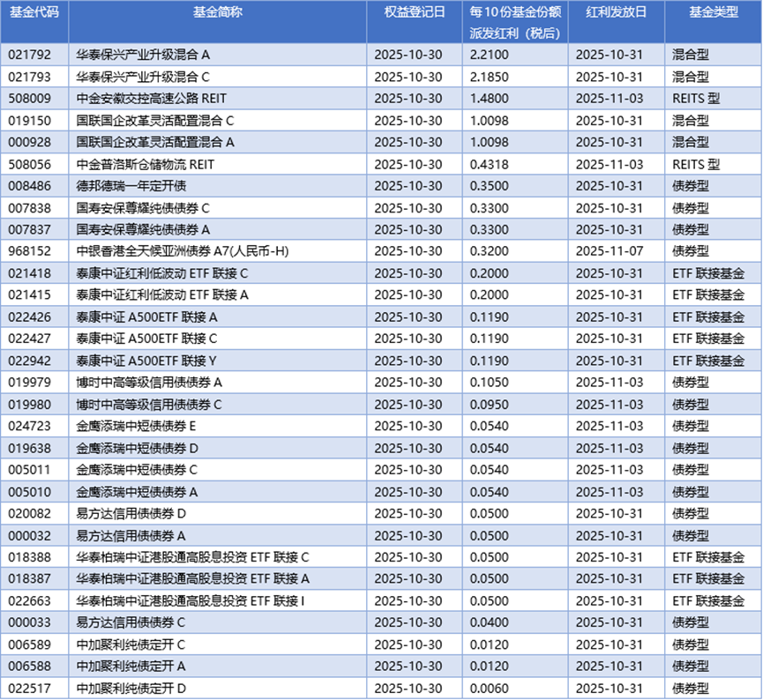Click fund code 018388

(x=30, y=557)
